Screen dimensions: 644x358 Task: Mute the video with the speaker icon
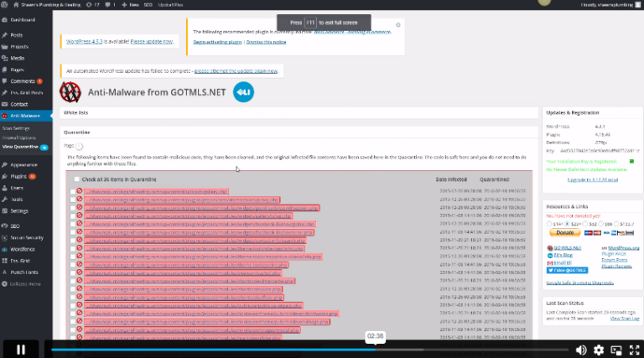(x=581, y=350)
